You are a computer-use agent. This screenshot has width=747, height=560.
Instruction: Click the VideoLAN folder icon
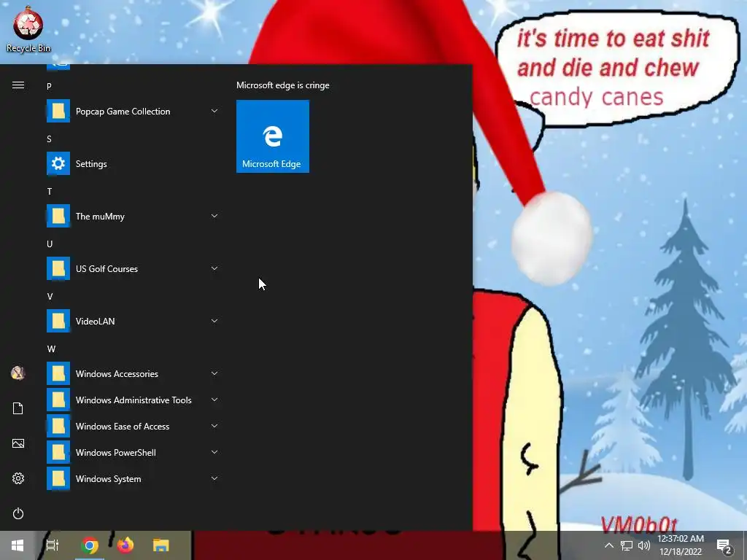coord(58,321)
